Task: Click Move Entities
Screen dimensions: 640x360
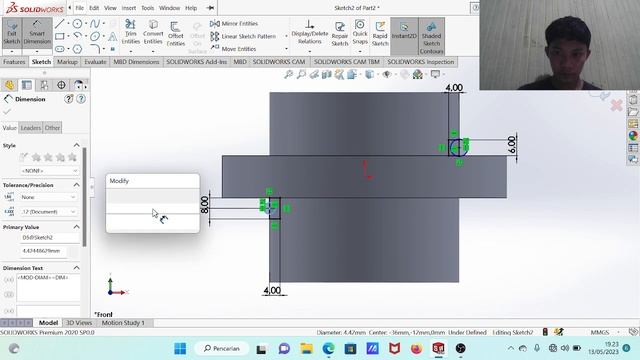Action: pos(233,49)
